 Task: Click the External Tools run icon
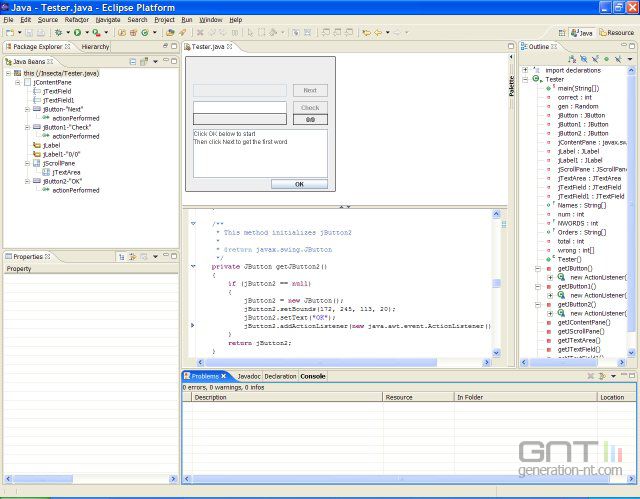(x=96, y=32)
